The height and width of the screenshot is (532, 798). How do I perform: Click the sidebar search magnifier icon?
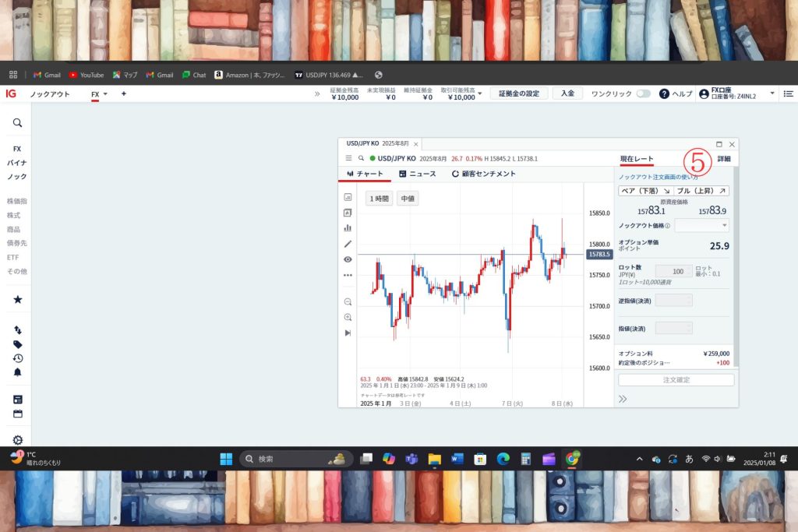(17, 123)
